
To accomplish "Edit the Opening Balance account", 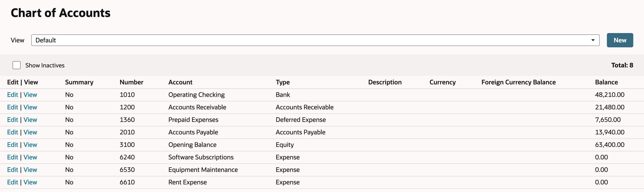I will (13, 145).
